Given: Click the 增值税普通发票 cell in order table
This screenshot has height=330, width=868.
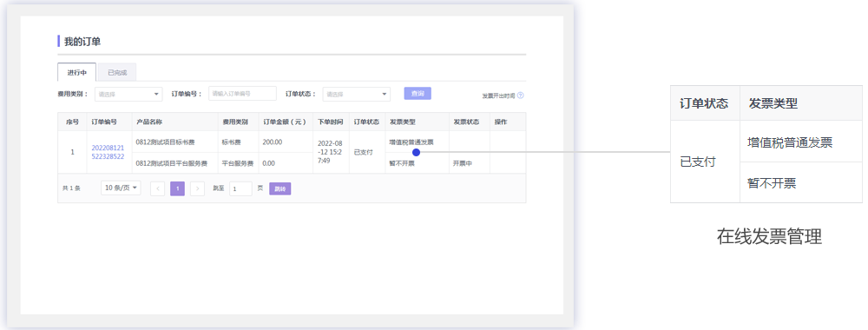Looking at the screenshot, I should (x=411, y=142).
